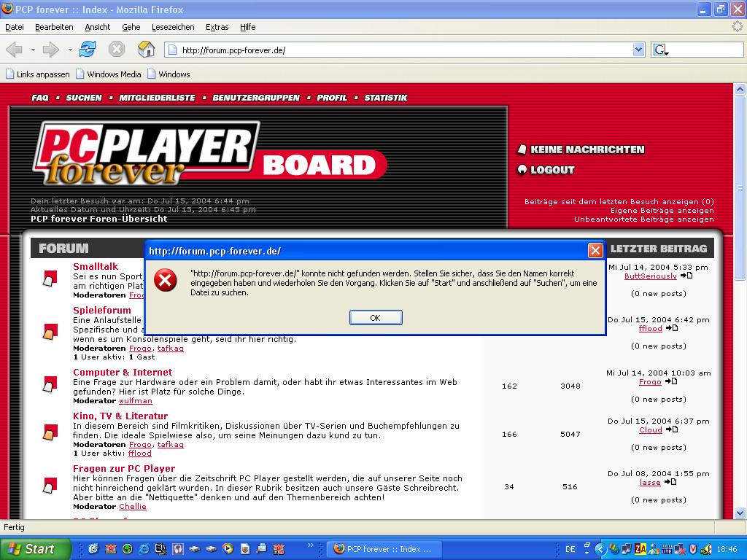Click PCP forever taskbar window button
The height and width of the screenshot is (560, 747).
pos(385,549)
